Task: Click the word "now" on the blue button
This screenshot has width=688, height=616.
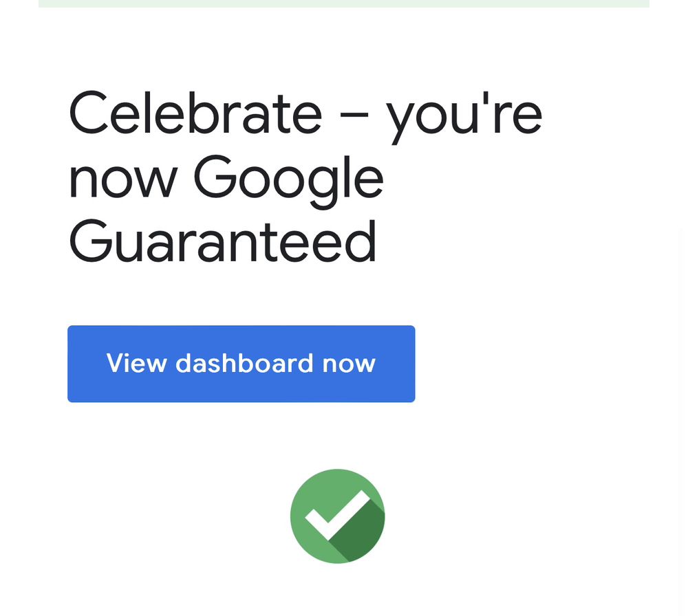Action: click(349, 363)
